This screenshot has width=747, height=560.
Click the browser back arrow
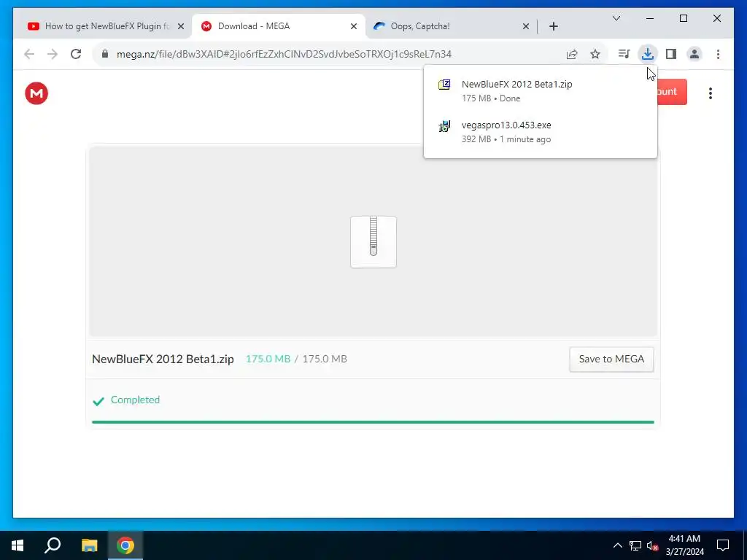pyautogui.click(x=29, y=54)
